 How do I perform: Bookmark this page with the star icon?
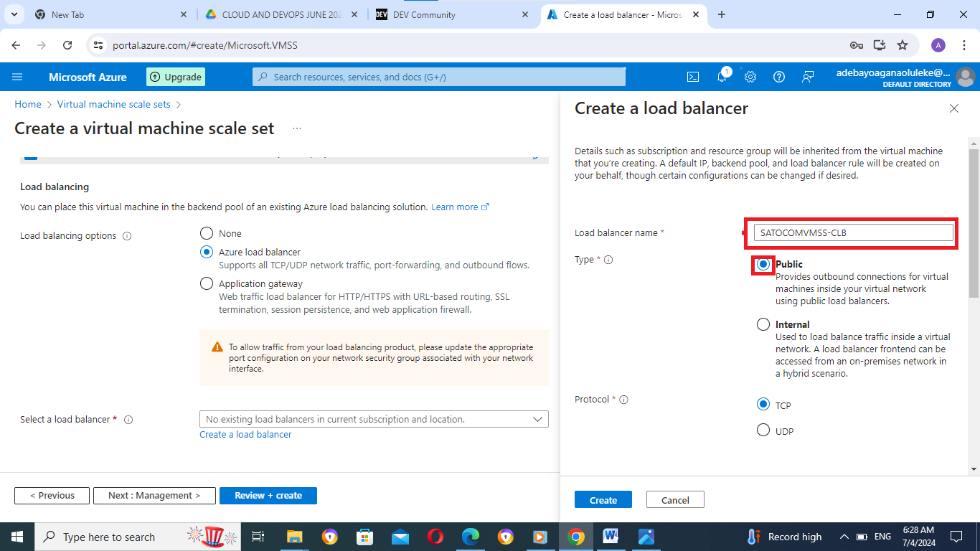[x=903, y=45]
